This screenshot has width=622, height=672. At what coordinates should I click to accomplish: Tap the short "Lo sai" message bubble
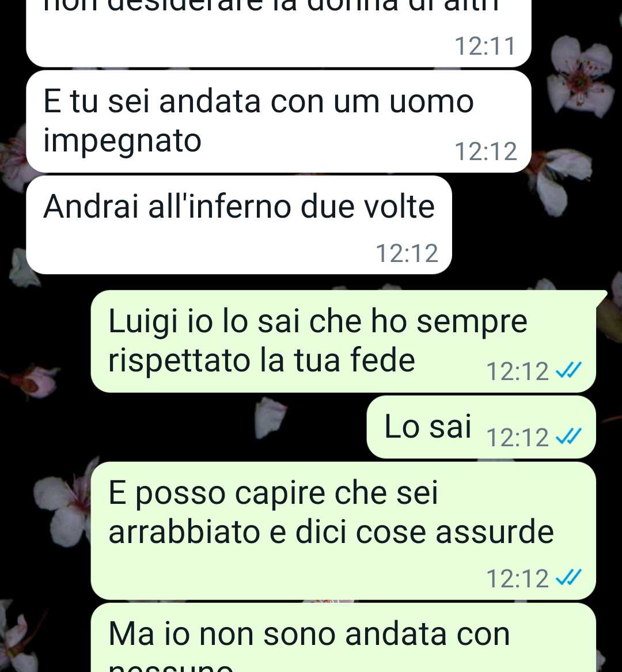(481, 427)
